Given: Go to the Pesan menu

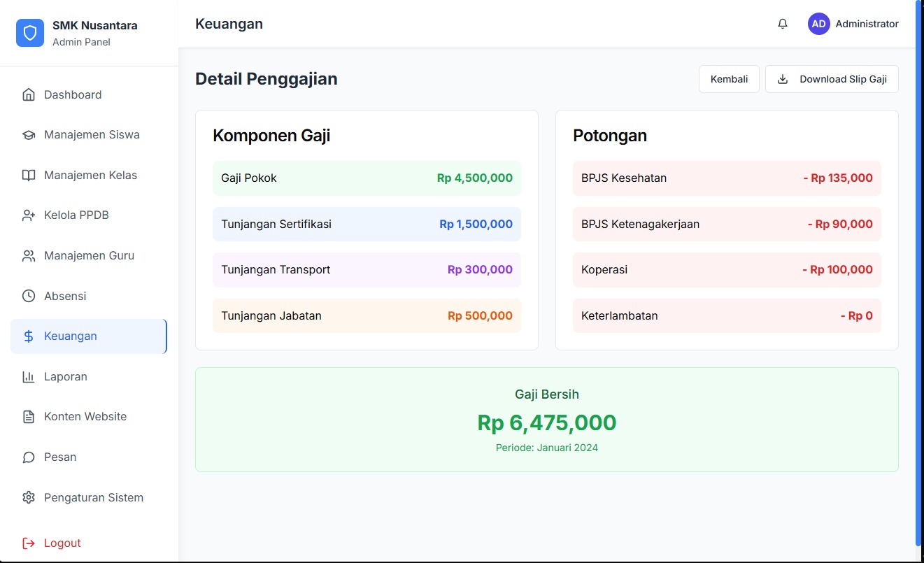Looking at the screenshot, I should [x=60, y=457].
